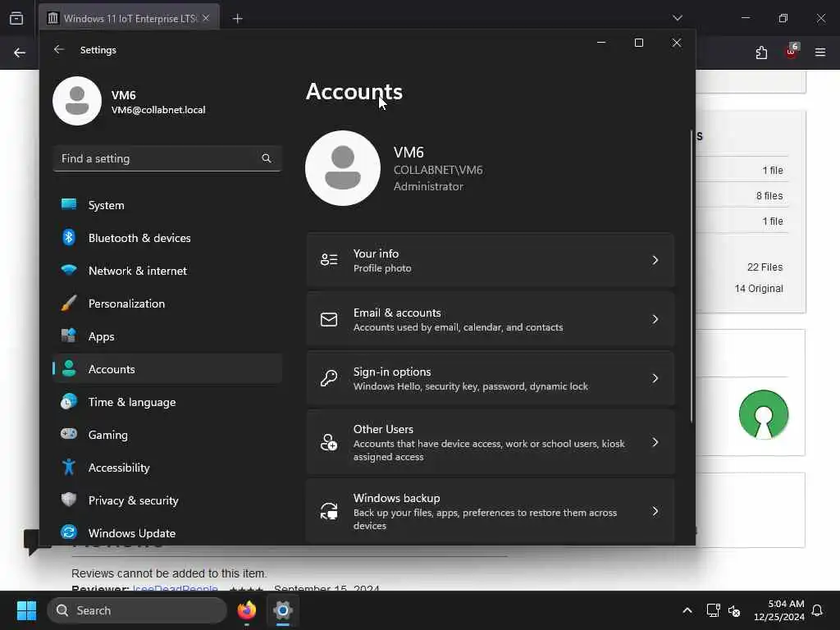The width and height of the screenshot is (840, 630).
Task: Open clock showing 5:04 AM
Action: click(x=778, y=610)
